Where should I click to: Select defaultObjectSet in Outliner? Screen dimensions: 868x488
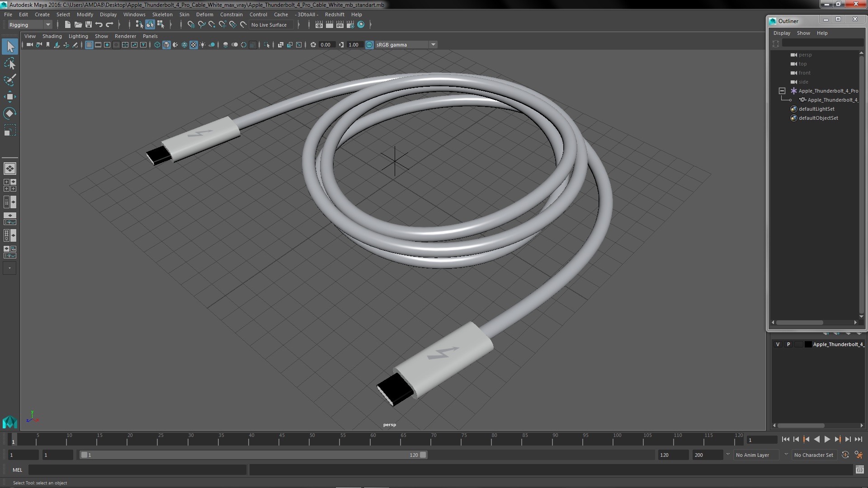[x=818, y=118]
